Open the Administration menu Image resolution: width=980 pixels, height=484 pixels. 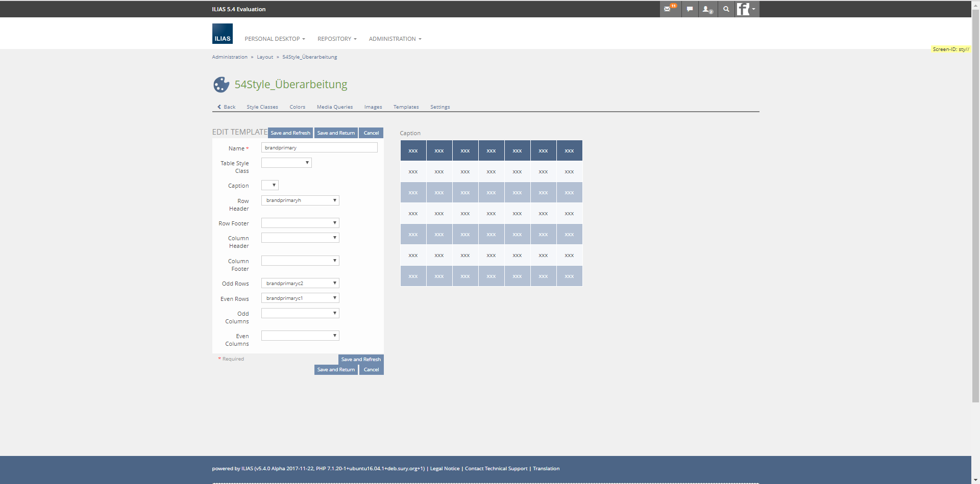click(x=395, y=39)
